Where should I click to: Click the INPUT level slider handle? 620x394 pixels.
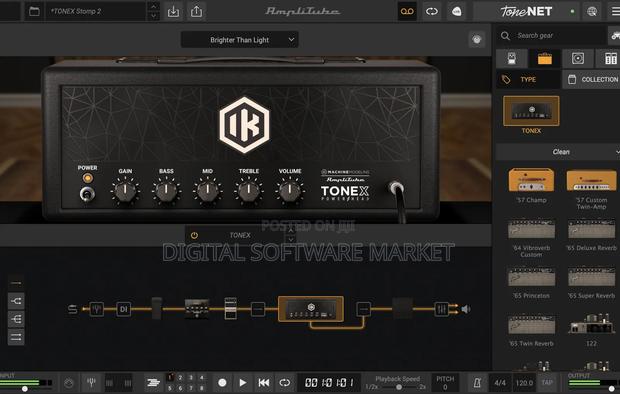coord(25,389)
